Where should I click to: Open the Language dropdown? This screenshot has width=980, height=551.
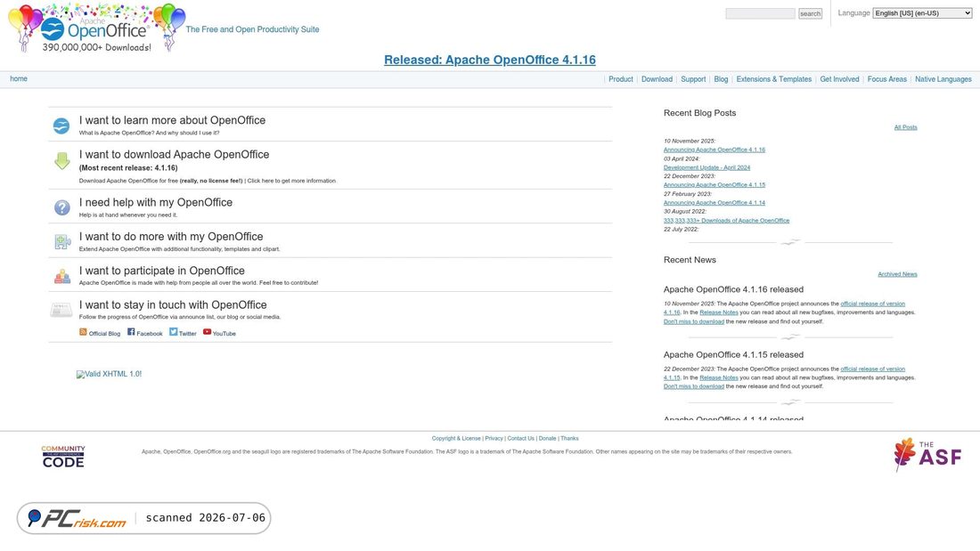pos(922,13)
